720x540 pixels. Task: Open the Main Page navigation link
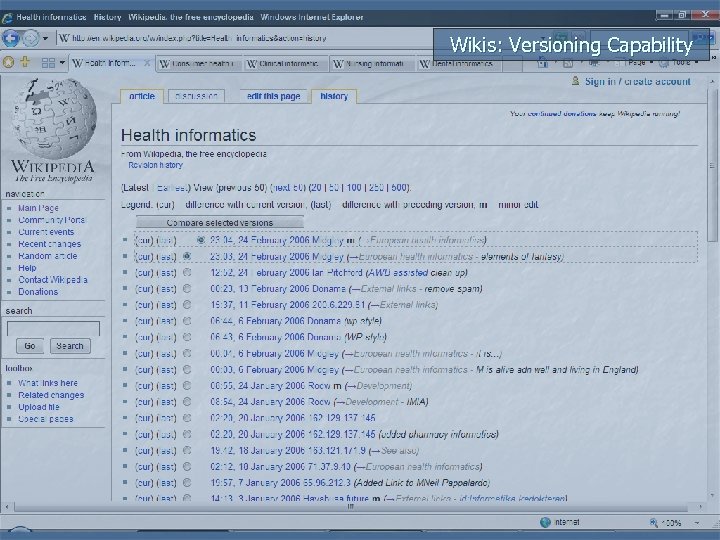38,208
